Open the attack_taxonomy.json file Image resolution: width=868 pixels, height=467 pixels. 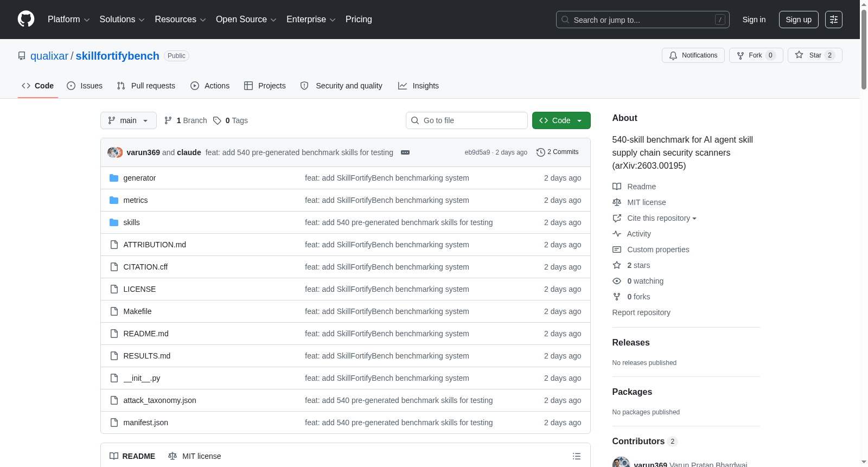(159, 400)
